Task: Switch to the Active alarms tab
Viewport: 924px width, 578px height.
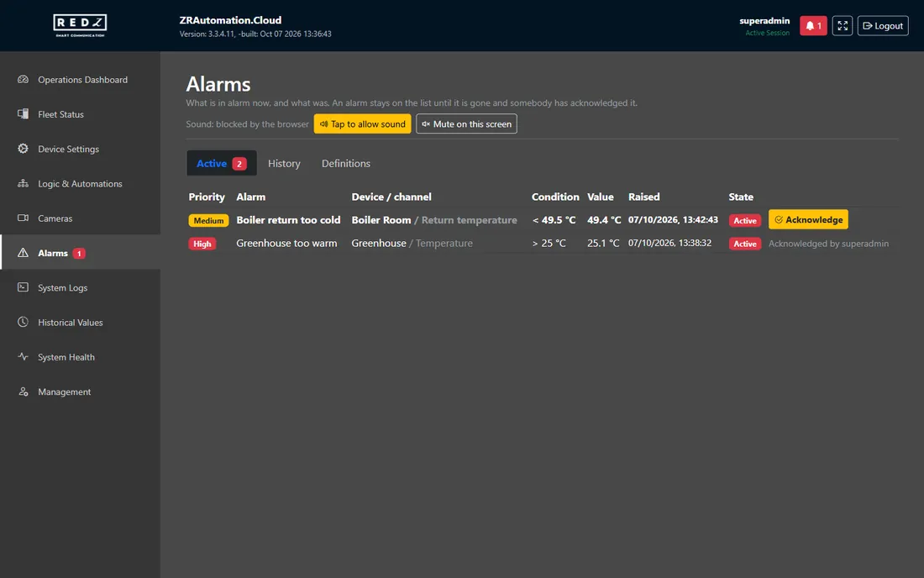Action: coord(222,163)
